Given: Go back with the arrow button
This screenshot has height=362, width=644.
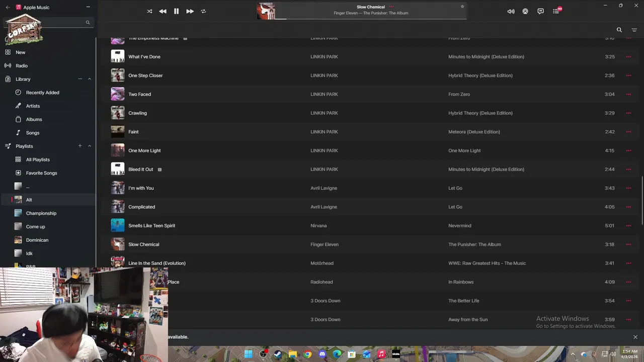Looking at the screenshot, I should [x=8, y=7].
